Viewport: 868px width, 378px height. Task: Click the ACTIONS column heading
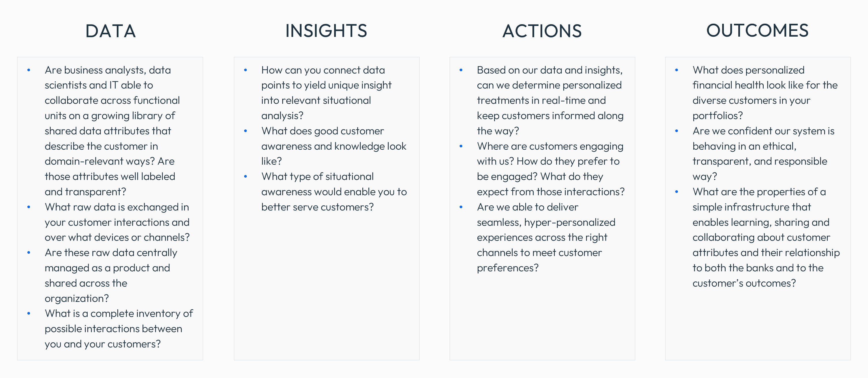tap(542, 31)
